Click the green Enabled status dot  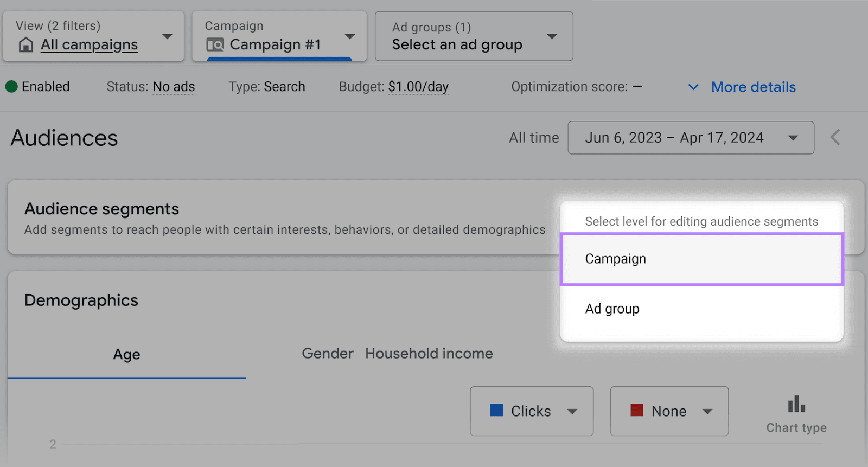[11, 87]
